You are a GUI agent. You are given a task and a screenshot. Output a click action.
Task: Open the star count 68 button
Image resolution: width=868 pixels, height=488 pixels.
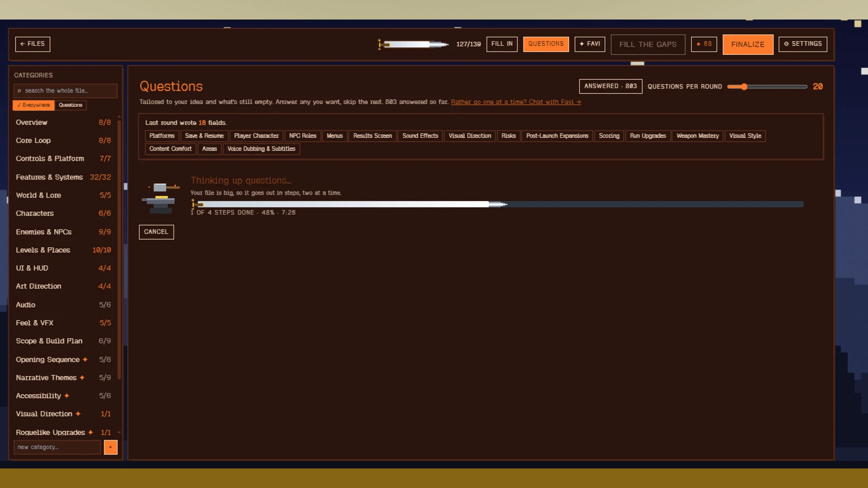(x=704, y=44)
